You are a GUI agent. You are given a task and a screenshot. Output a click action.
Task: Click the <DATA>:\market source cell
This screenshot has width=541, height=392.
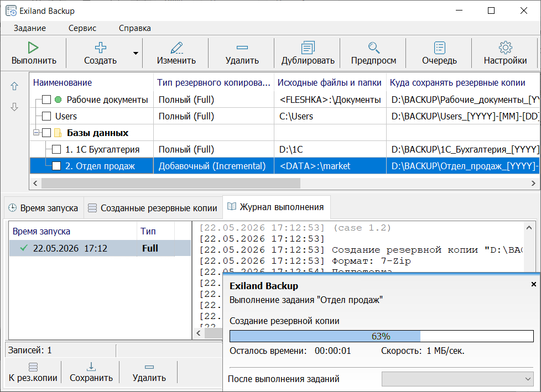pos(330,166)
